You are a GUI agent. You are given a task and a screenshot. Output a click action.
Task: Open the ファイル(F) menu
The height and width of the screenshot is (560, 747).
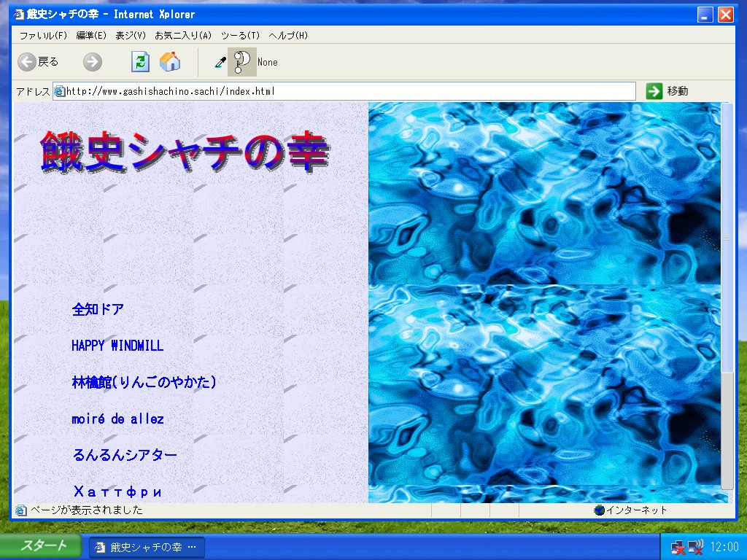[x=43, y=35]
